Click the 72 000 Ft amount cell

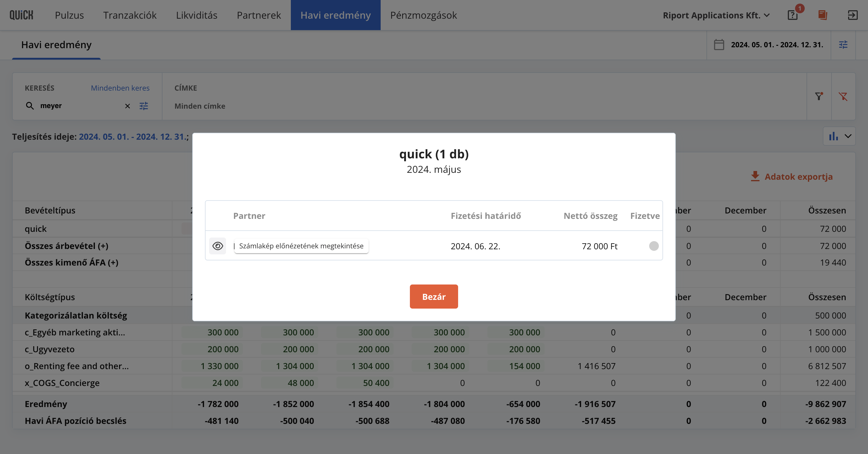[599, 246]
